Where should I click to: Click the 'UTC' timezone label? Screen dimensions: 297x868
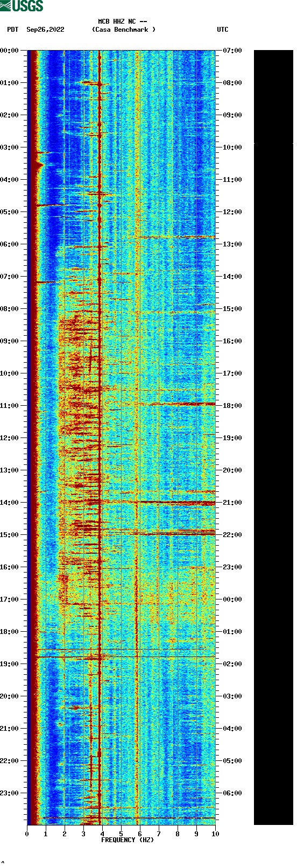click(223, 30)
